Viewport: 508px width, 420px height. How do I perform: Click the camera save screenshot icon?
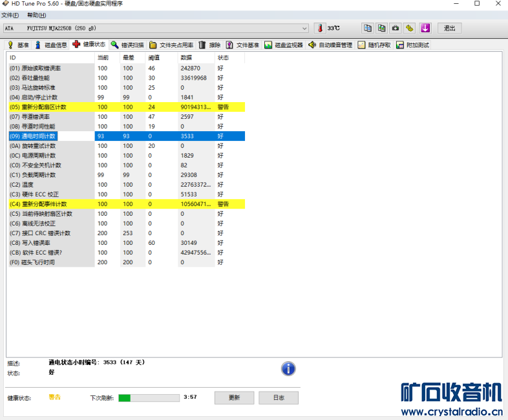pos(396,28)
